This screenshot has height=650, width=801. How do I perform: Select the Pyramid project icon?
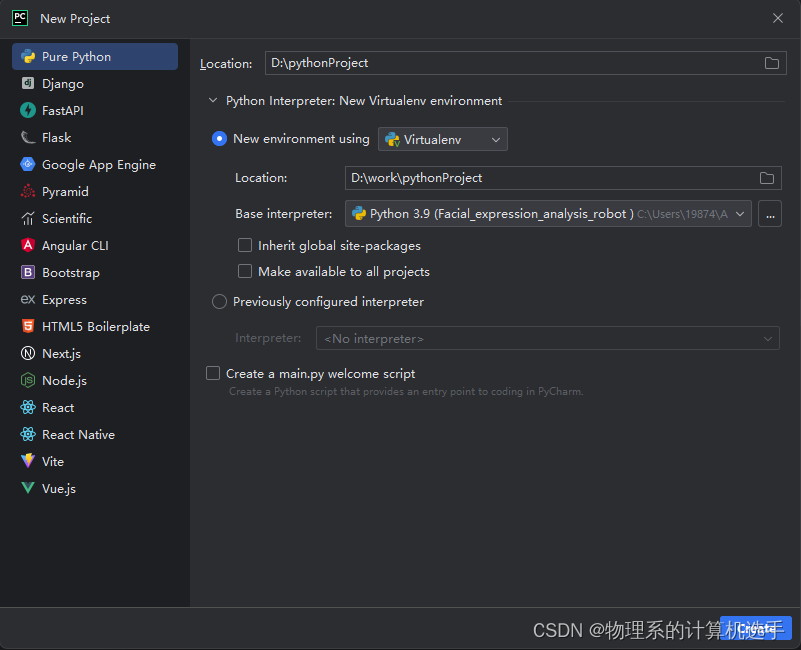pyautogui.click(x=28, y=192)
